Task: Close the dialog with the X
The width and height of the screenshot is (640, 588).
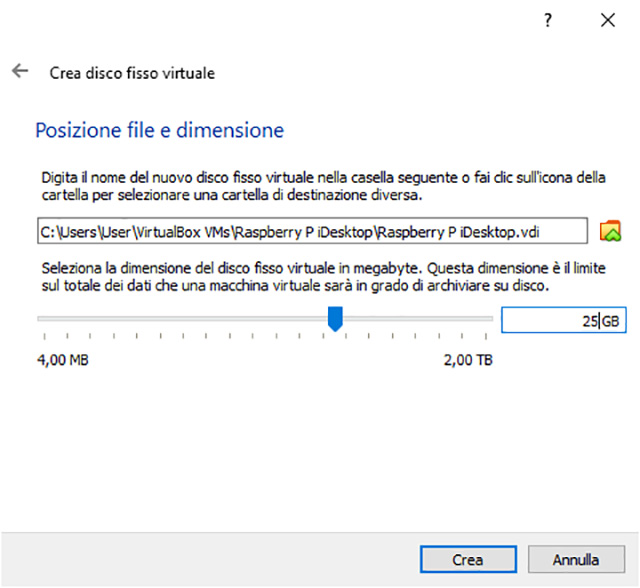Action: (607, 21)
